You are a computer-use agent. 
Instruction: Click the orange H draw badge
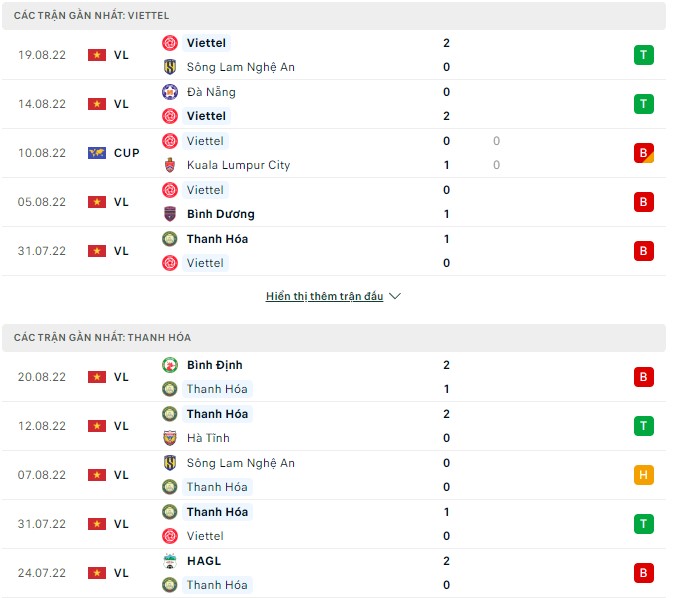[x=644, y=475]
